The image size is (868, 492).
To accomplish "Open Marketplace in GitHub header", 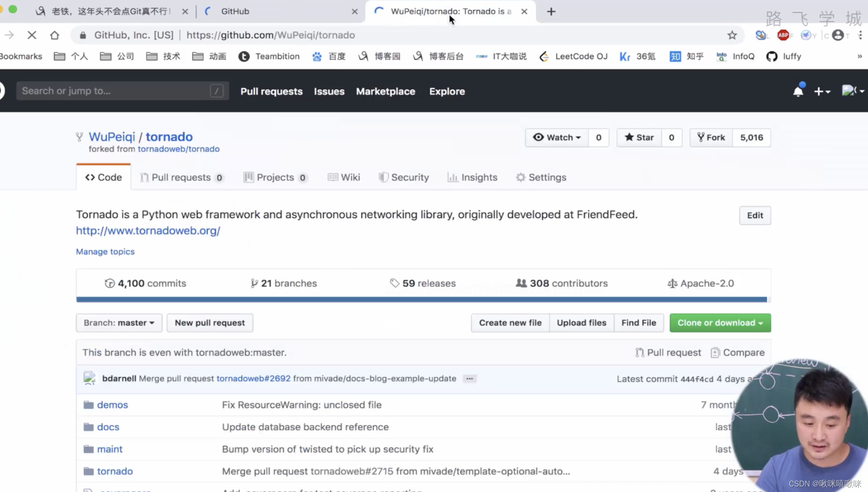I will click(x=385, y=91).
